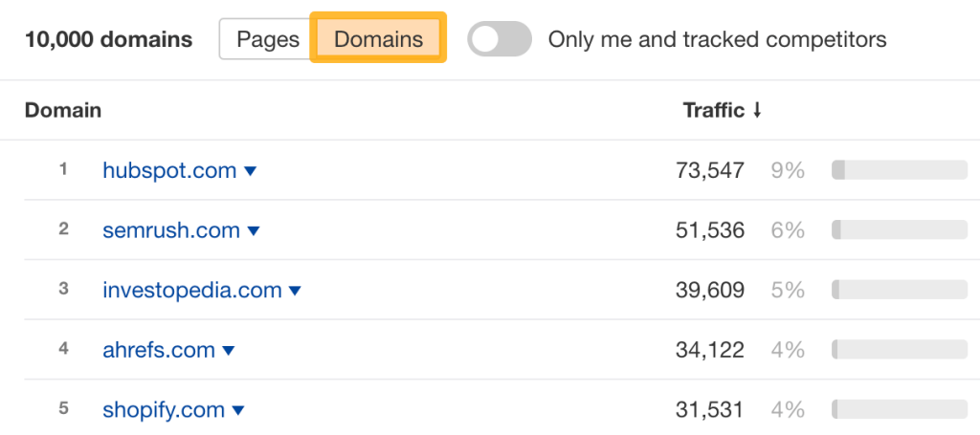Image resolution: width=980 pixels, height=435 pixels.
Task: Open the investopedia.com domain link
Action: [x=192, y=290]
